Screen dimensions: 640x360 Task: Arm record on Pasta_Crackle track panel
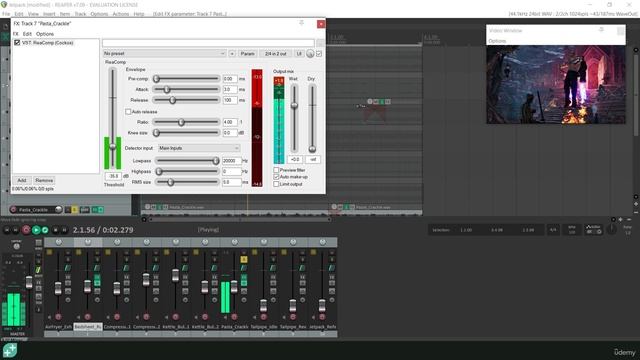[x=13, y=209]
